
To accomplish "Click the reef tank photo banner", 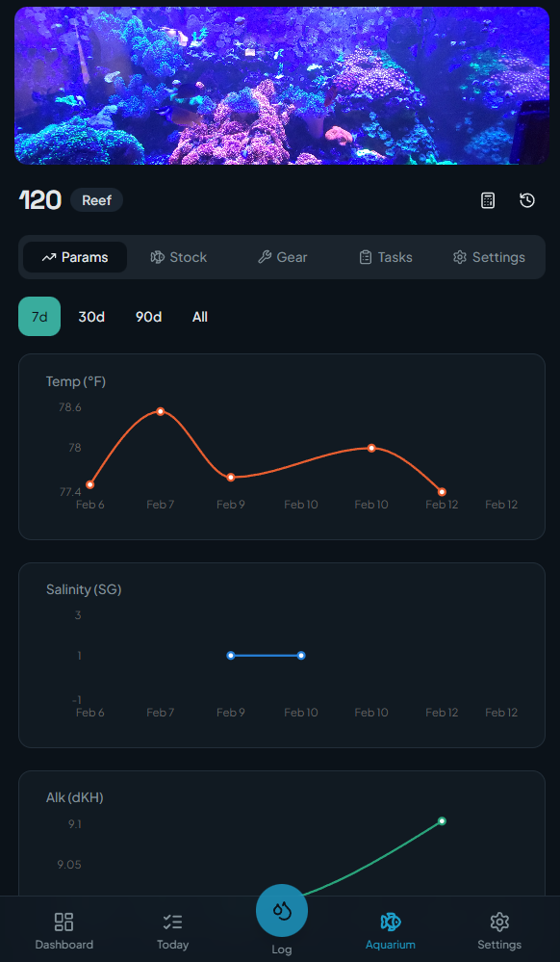I will 282,86.
